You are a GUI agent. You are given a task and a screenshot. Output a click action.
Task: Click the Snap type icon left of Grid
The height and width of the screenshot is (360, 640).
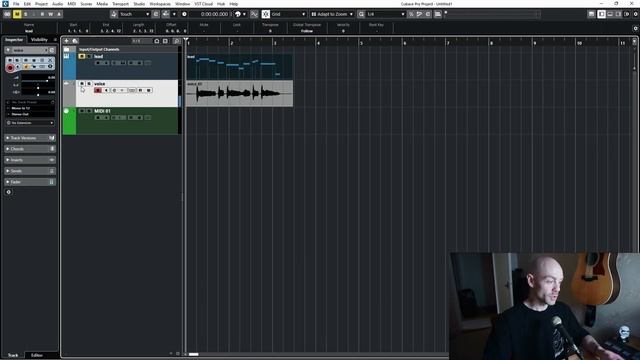(x=266, y=14)
